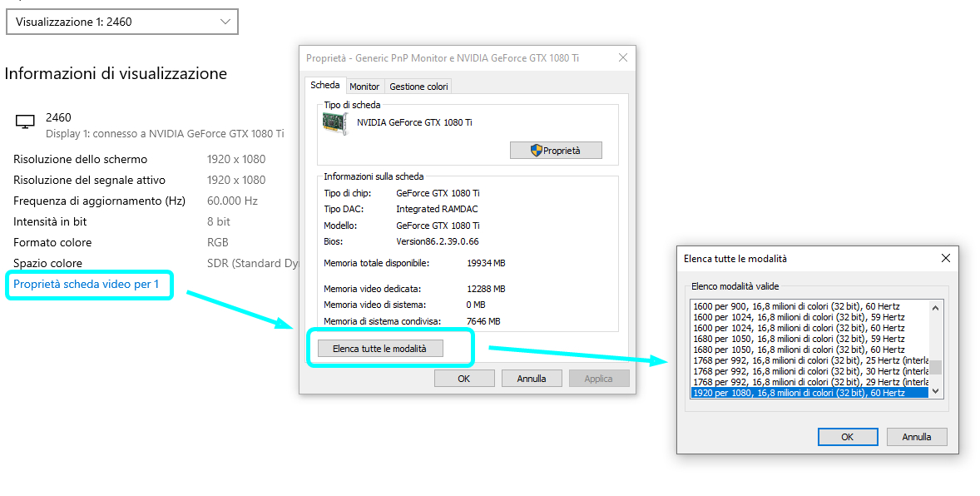Open the Gestione colori tab

pyautogui.click(x=418, y=87)
